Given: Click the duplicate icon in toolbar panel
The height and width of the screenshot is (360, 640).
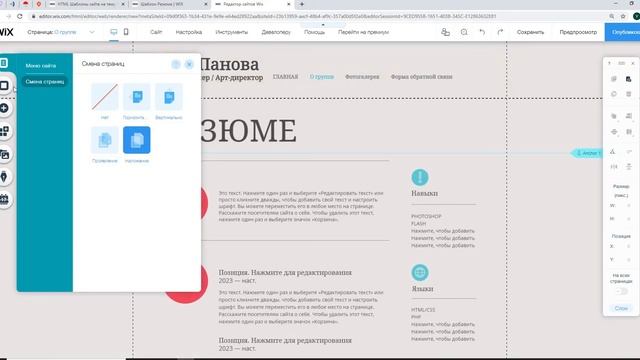Looking at the screenshot, I should tap(613, 94).
